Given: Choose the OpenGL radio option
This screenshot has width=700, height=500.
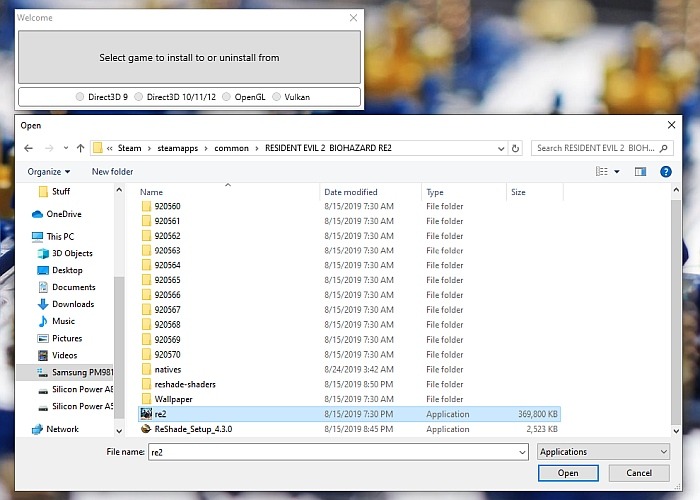Looking at the screenshot, I should pos(226,97).
